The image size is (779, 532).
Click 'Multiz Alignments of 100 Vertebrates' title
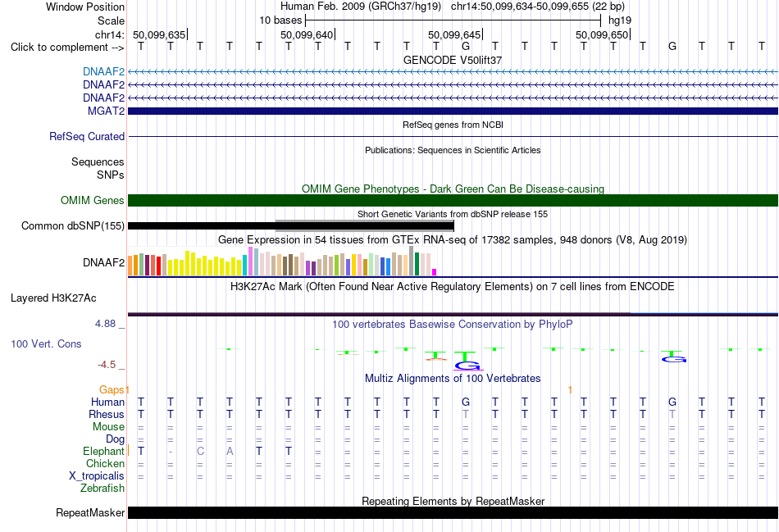453,379
